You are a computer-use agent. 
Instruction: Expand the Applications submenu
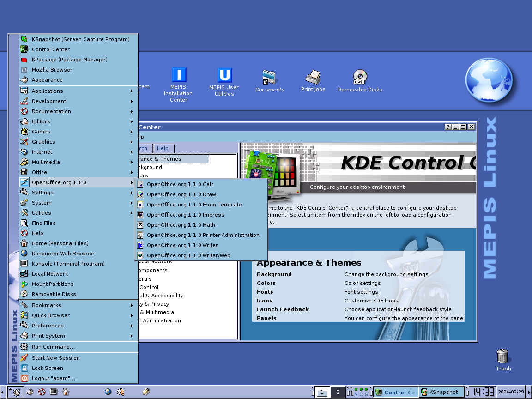pyautogui.click(x=79, y=91)
